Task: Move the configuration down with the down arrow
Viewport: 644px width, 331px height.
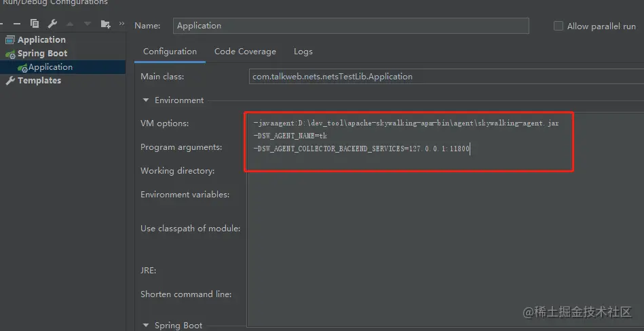Action: 88,24
